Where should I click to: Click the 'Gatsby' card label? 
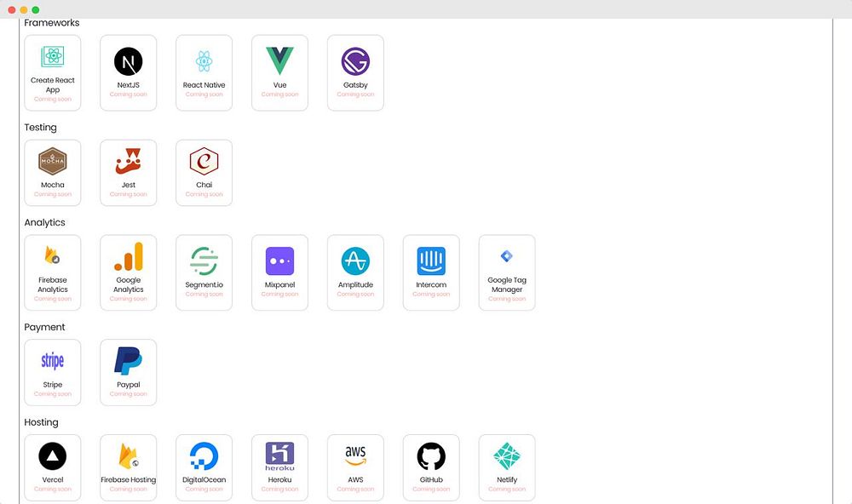[x=355, y=85]
